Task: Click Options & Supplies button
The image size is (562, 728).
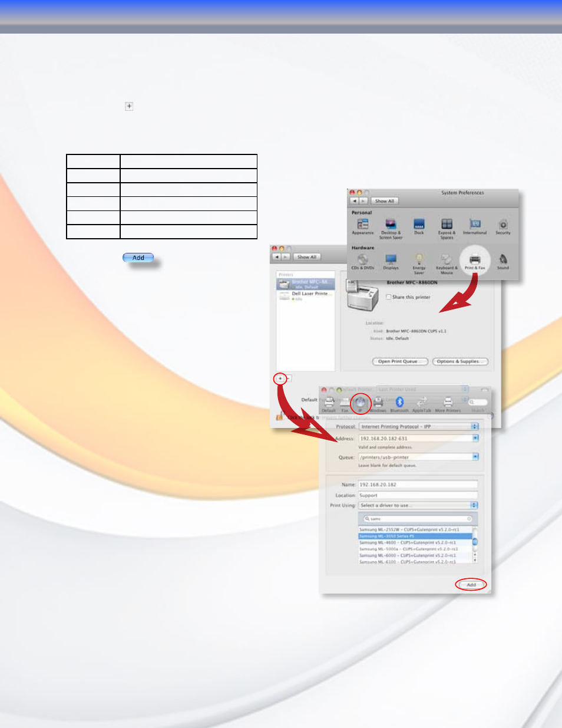Action: click(x=460, y=361)
